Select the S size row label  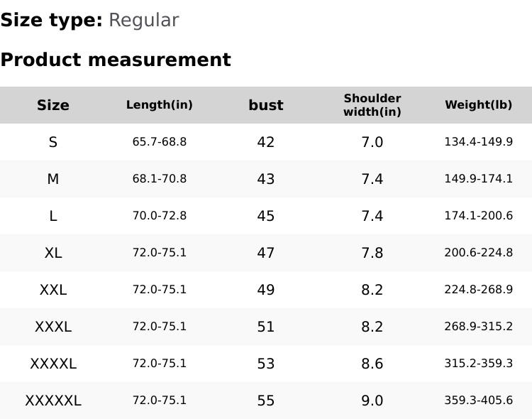coord(53,142)
